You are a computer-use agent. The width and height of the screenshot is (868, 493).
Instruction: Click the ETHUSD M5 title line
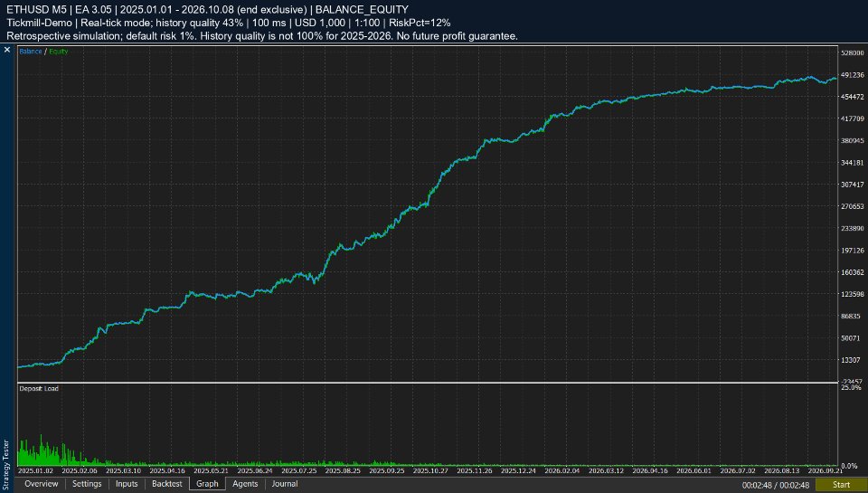coord(208,9)
